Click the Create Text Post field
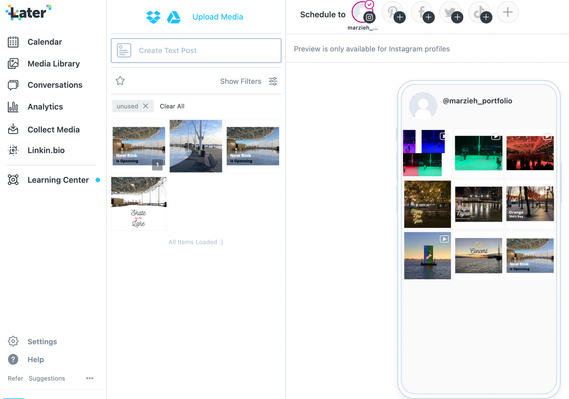The width and height of the screenshot is (569, 399). point(196,50)
